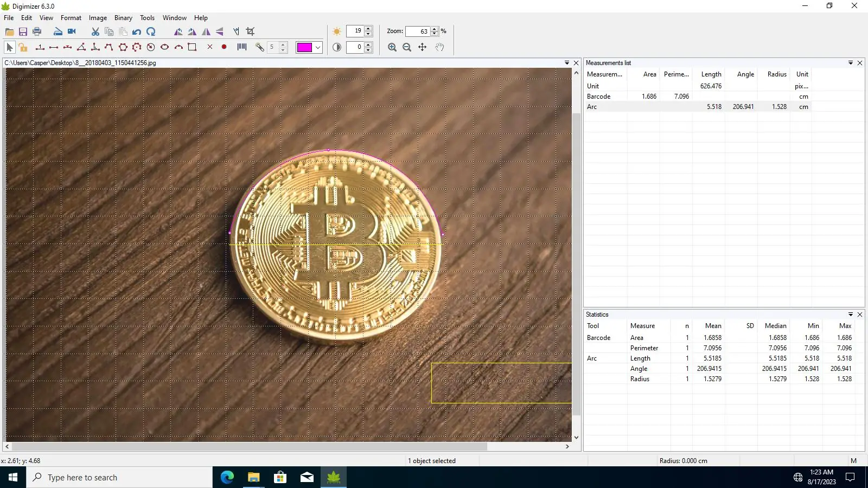Viewport: 868px width, 488px height.
Task: Select the Arc row in Measurements list
Action: coord(698,107)
